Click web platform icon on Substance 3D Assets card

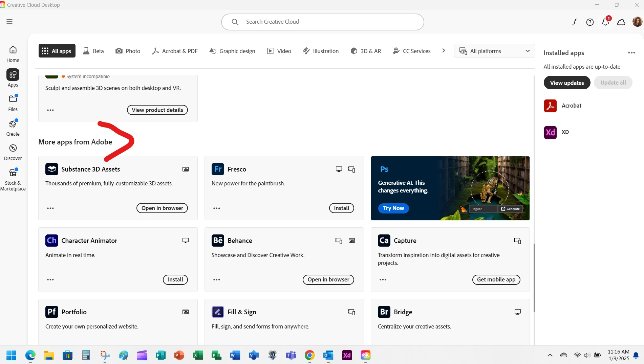186,169
